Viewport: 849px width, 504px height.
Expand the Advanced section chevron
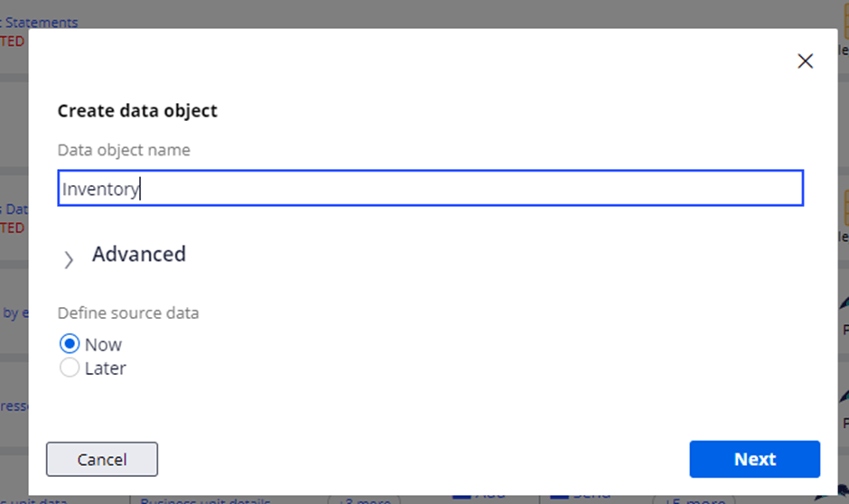[x=69, y=260]
